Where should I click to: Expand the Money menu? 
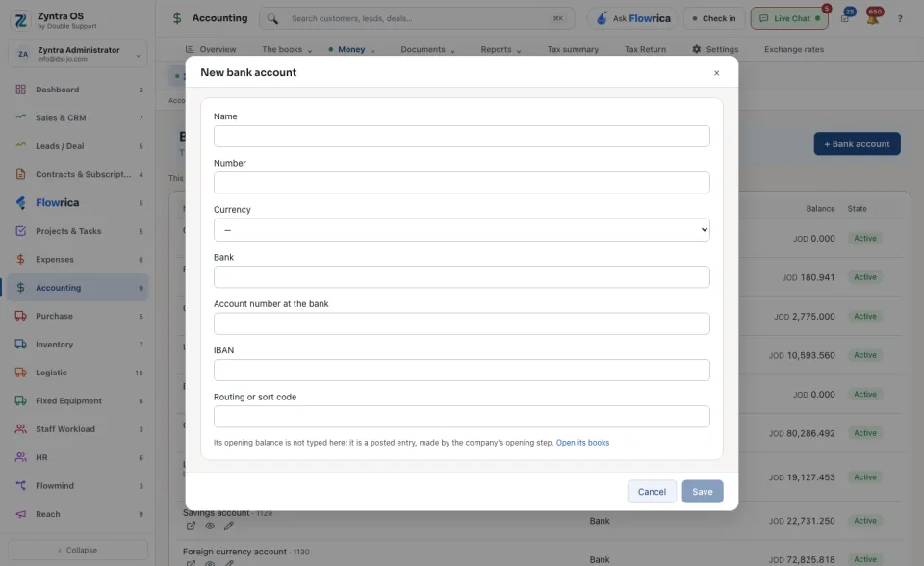pyautogui.click(x=352, y=49)
